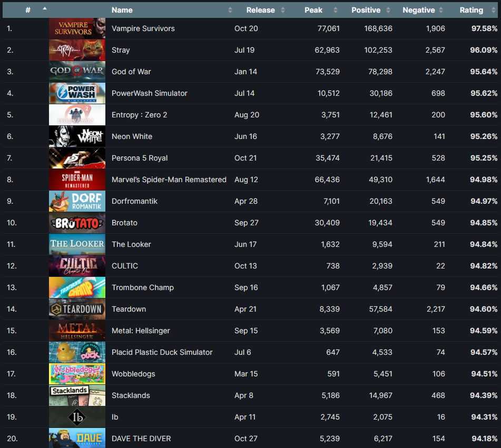Click the Stacklands thumbnail
Image resolution: width=501 pixels, height=448 pixels.
pos(77,395)
